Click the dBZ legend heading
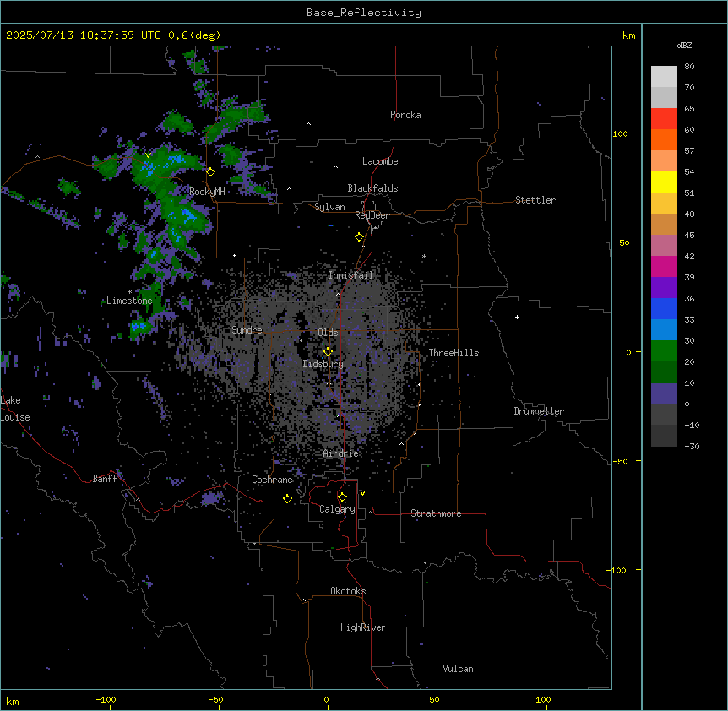 (684, 45)
